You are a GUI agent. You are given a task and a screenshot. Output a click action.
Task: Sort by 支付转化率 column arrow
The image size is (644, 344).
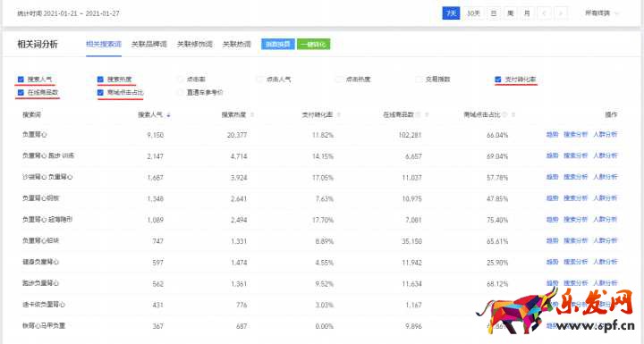click(x=339, y=115)
